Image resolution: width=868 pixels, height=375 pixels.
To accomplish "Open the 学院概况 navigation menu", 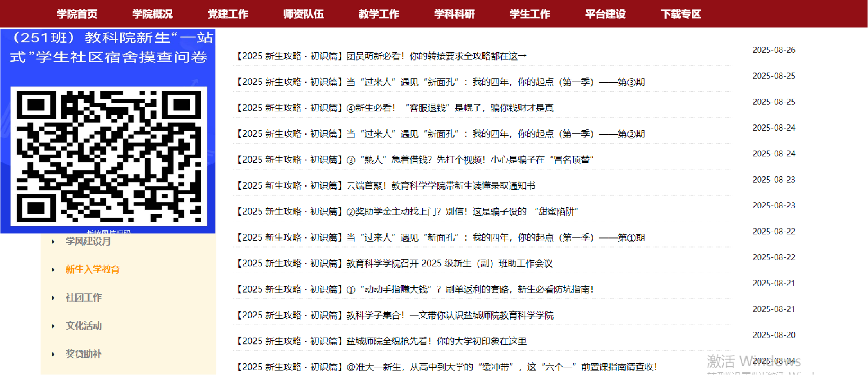I will pyautogui.click(x=152, y=14).
